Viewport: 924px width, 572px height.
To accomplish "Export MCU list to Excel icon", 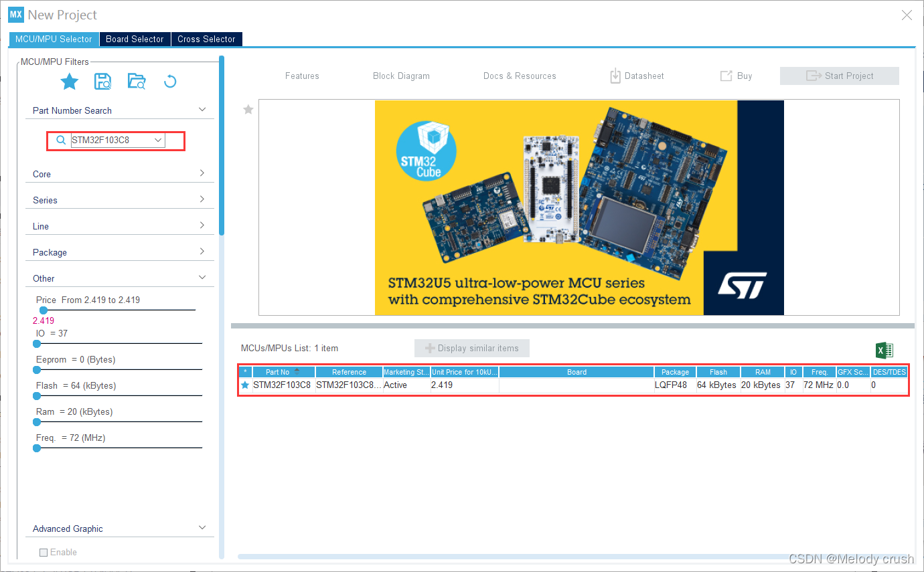I will tap(884, 350).
